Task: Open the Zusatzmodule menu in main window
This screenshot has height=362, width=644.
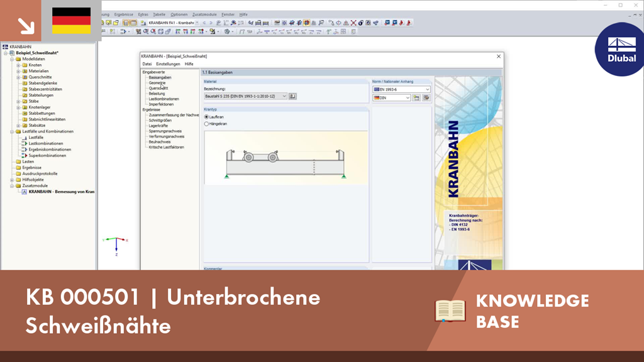Action: (x=204, y=14)
